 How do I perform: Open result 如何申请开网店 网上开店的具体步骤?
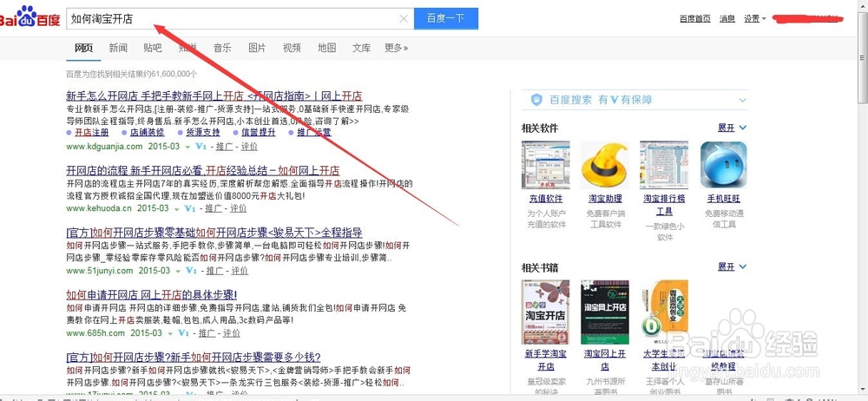(x=151, y=294)
